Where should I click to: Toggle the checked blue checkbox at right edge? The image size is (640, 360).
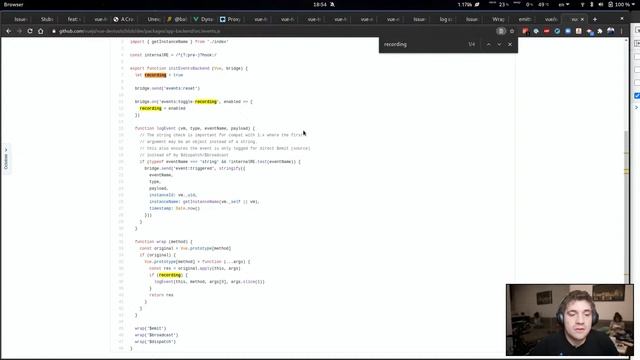click(637, 96)
